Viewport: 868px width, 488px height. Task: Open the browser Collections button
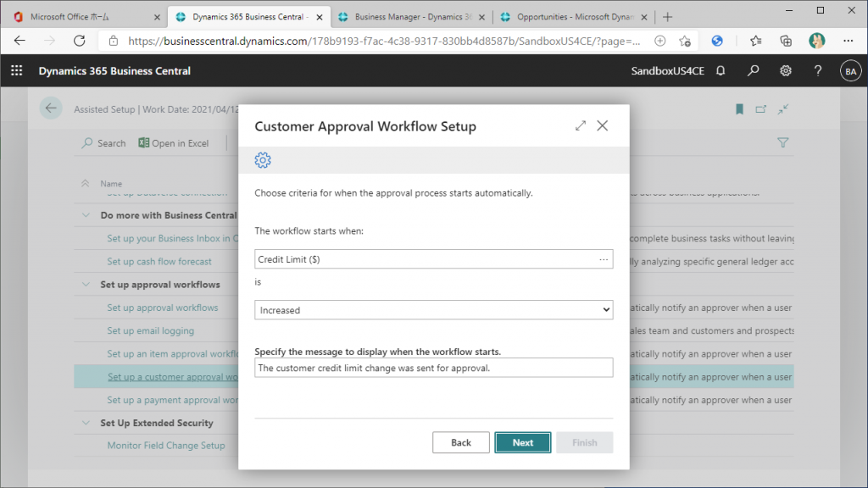coord(786,41)
